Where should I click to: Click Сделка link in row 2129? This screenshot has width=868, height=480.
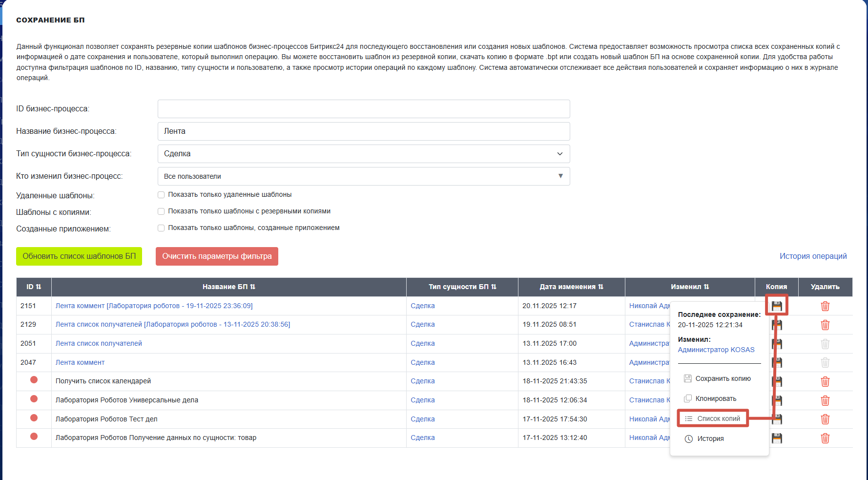[x=423, y=324]
